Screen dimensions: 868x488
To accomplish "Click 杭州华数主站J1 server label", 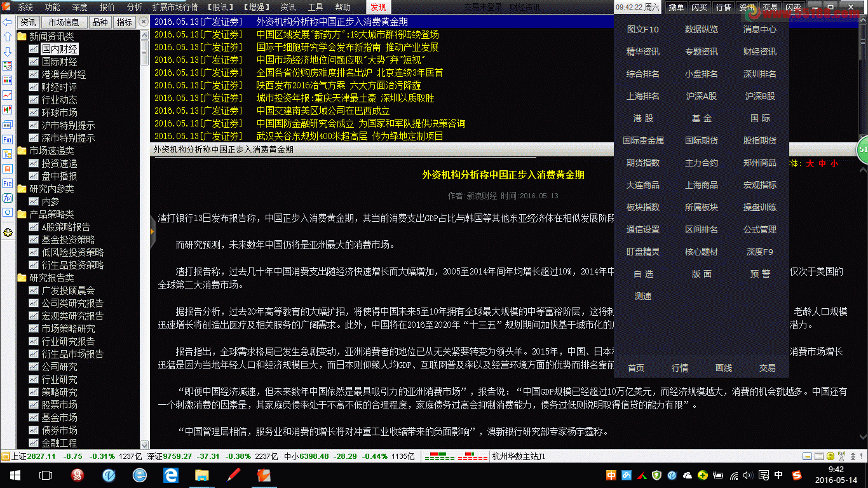I will point(519,456).
